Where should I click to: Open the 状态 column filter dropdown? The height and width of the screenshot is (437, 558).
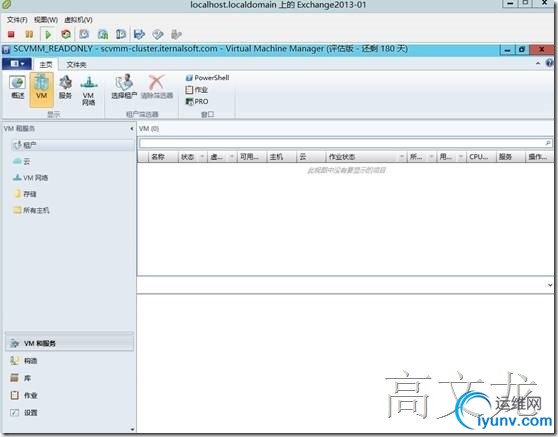point(202,157)
